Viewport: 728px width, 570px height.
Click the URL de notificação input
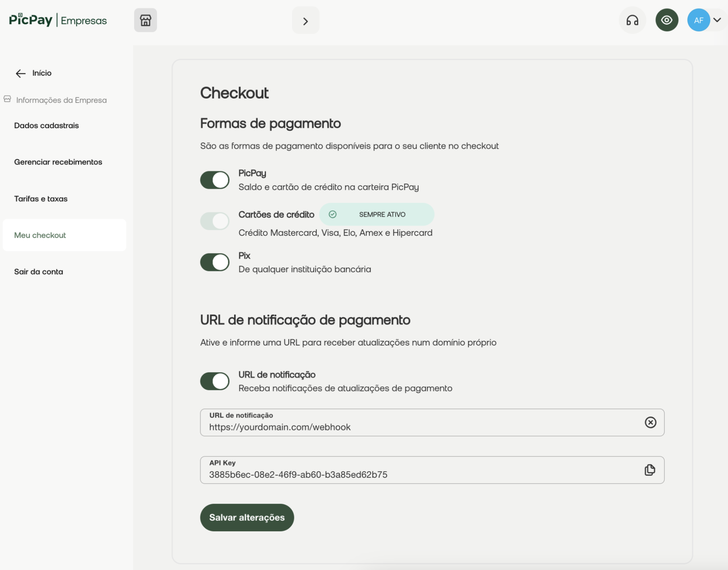(420, 427)
